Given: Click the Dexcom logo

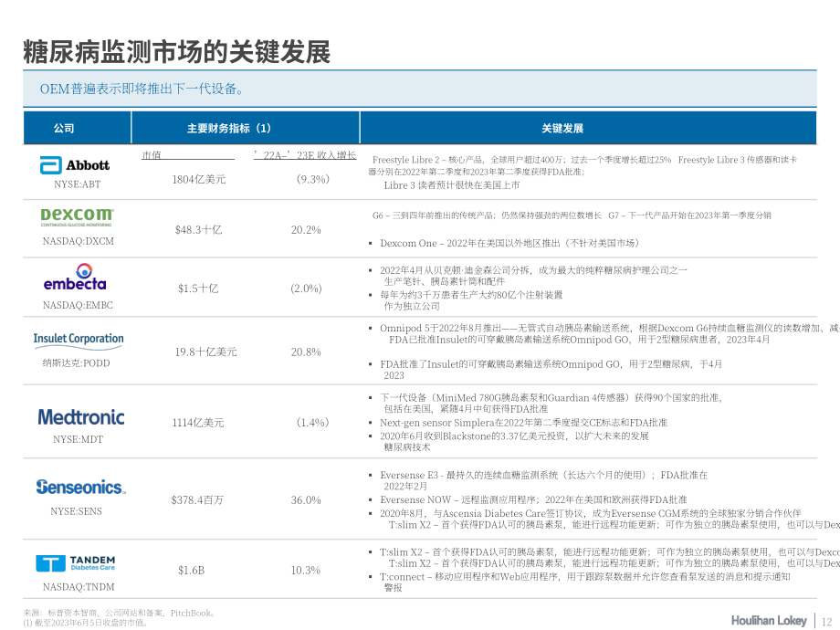Looking at the screenshot, I should [x=77, y=216].
